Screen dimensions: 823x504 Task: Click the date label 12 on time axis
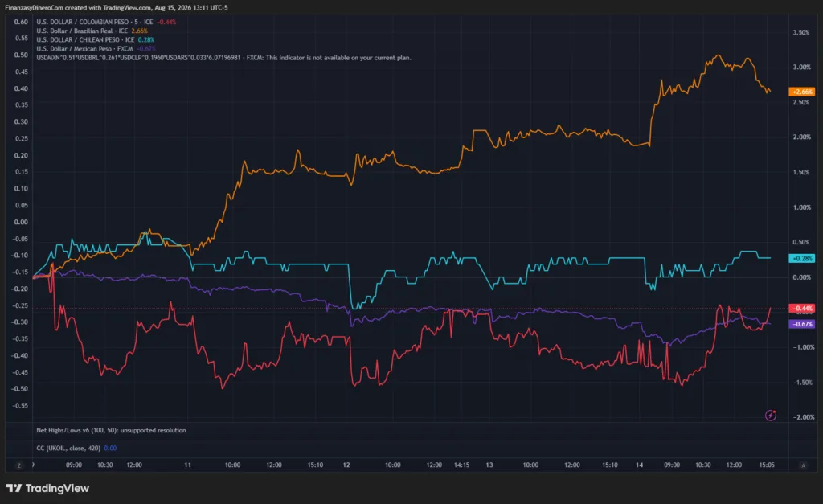pyautogui.click(x=346, y=465)
